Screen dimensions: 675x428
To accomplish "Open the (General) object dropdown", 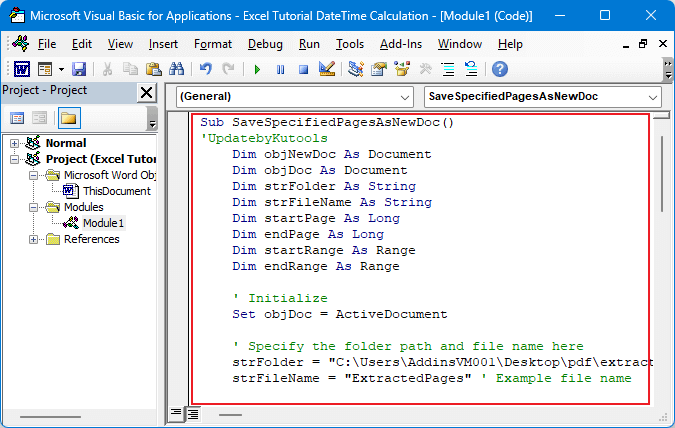I will 403,97.
